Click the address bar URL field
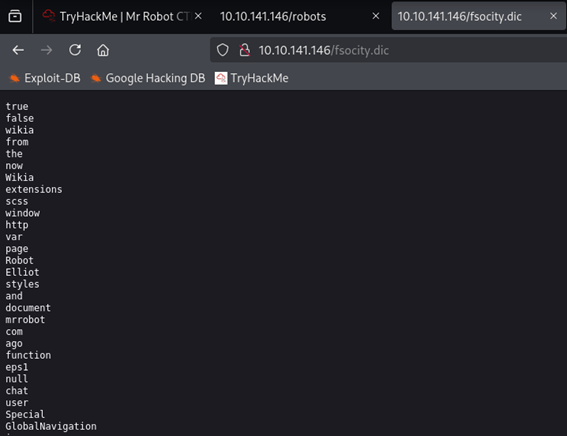 pyautogui.click(x=388, y=50)
